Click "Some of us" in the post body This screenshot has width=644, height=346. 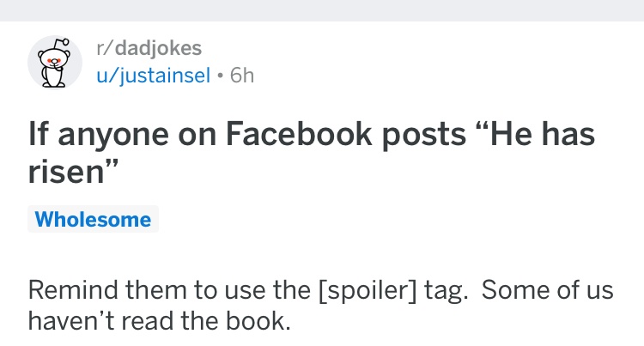548,290
